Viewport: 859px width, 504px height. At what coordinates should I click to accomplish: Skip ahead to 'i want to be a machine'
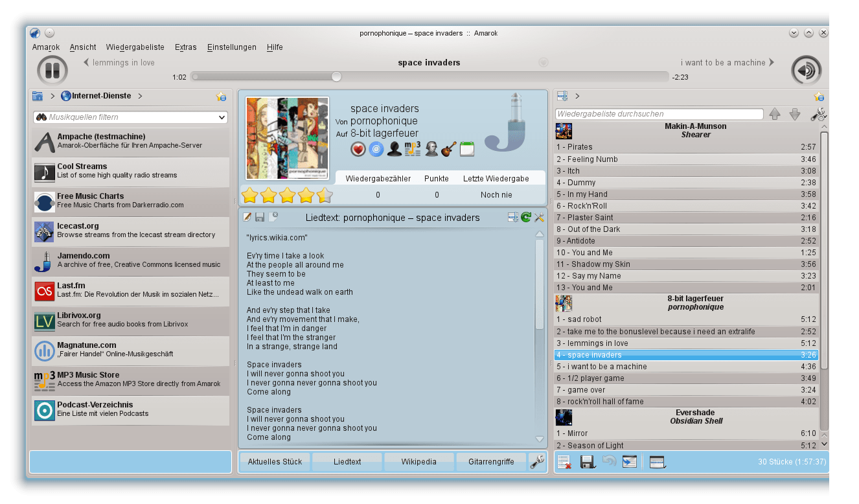coord(727,63)
